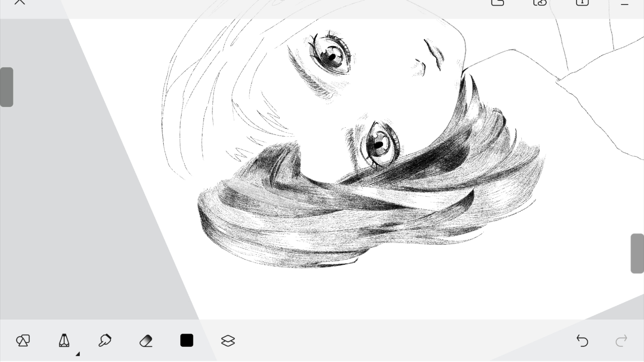Click the left edge brush slider handle
This screenshot has height=362, width=644.
tap(7, 87)
